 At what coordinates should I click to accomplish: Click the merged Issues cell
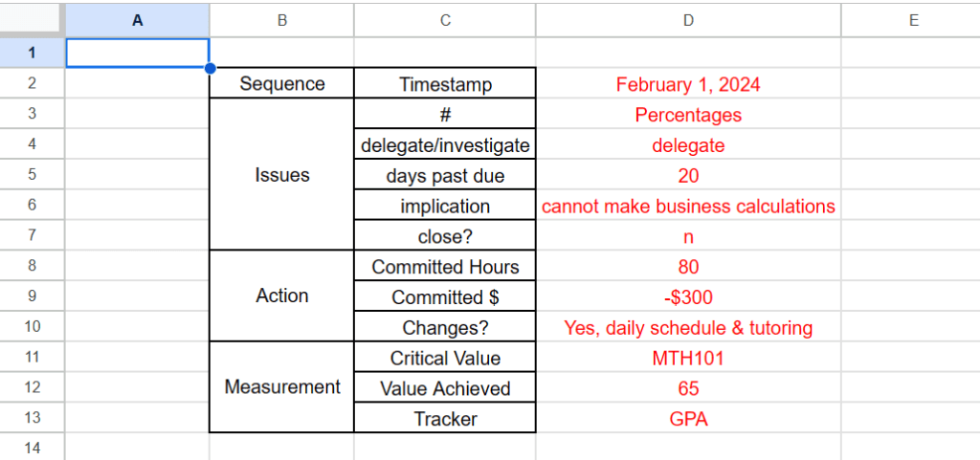coord(282,175)
